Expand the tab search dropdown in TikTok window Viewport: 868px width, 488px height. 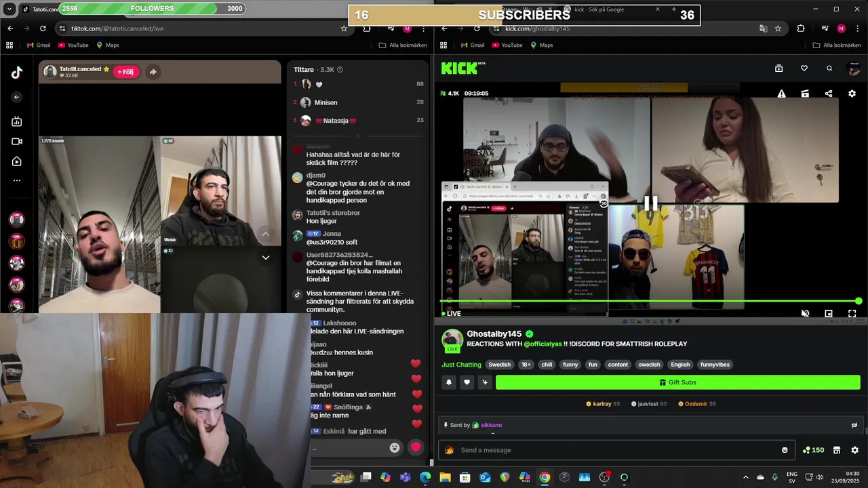point(9,9)
